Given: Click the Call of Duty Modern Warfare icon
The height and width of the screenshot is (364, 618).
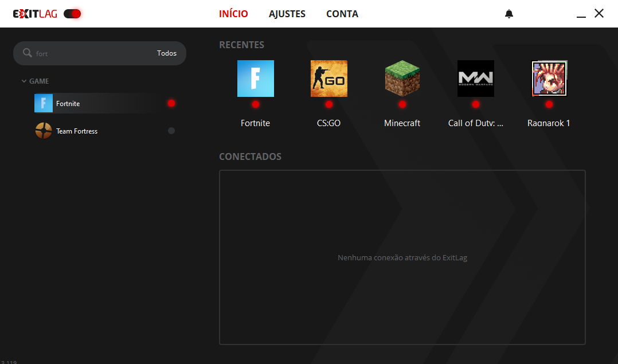Looking at the screenshot, I should tap(475, 79).
